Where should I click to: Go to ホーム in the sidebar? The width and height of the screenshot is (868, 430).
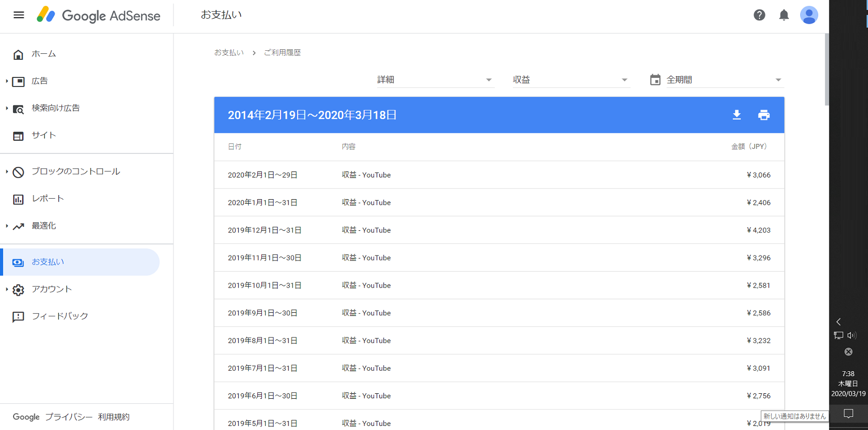44,54
